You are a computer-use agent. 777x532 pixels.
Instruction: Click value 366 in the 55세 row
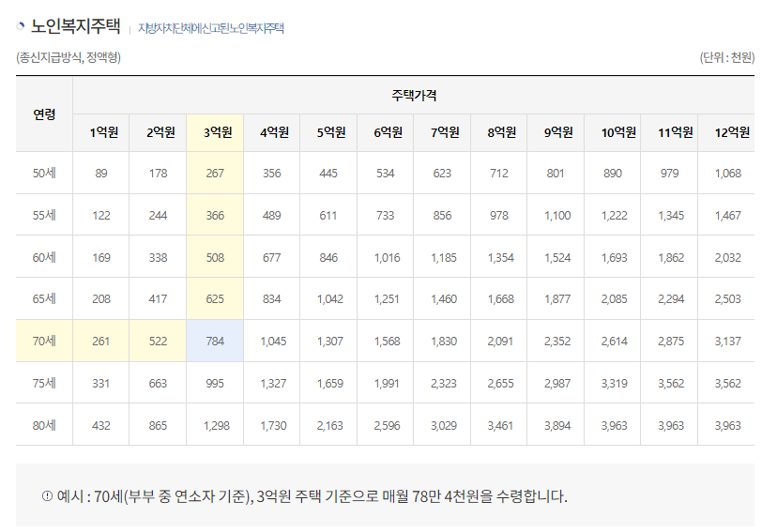[215, 216]
